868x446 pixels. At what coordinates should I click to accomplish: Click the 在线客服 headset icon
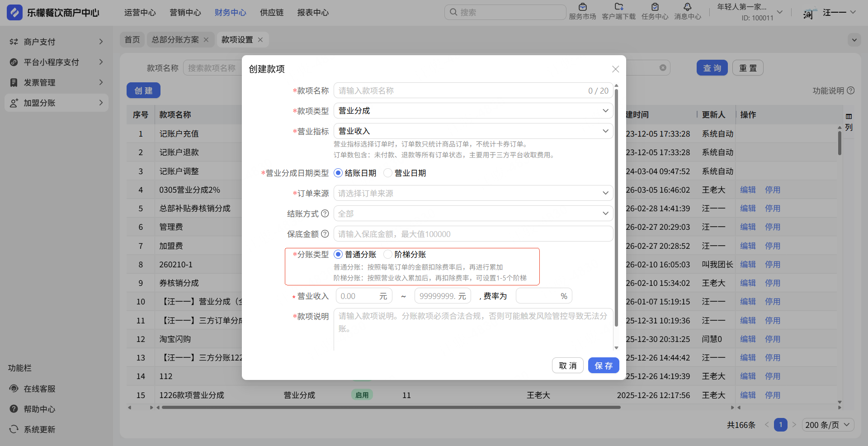pyautogui.click(x=14, y=389)
